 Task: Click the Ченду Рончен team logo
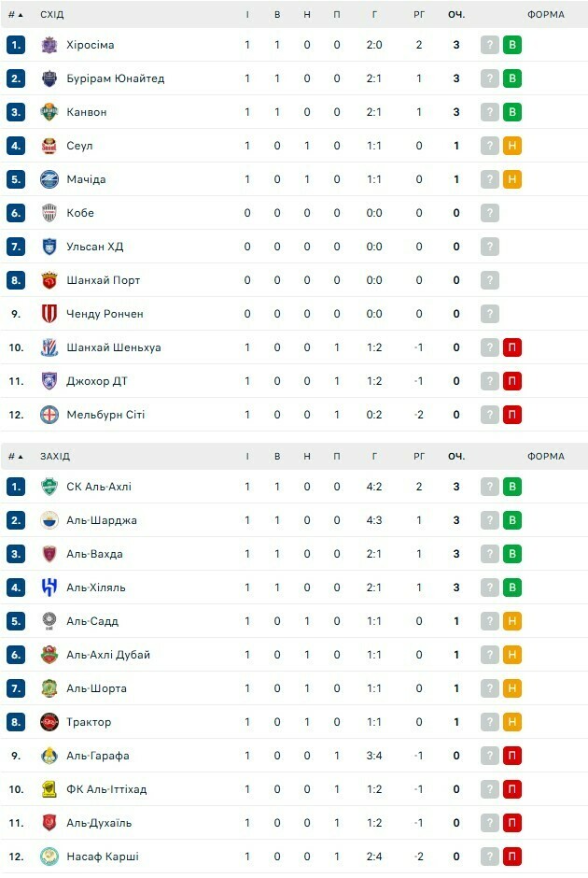[x=49, y=314]
